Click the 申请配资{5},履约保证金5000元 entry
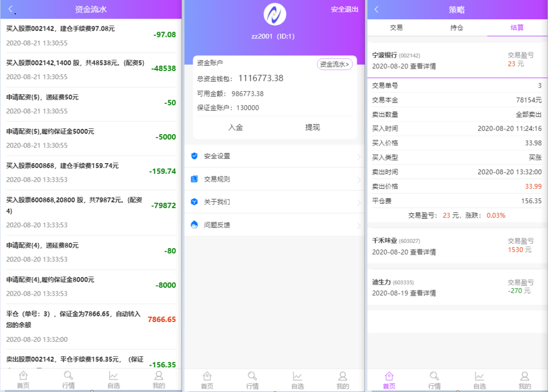The height and width of the screenshot is (392, 548). pyautogui.click(x=91, y=139)
